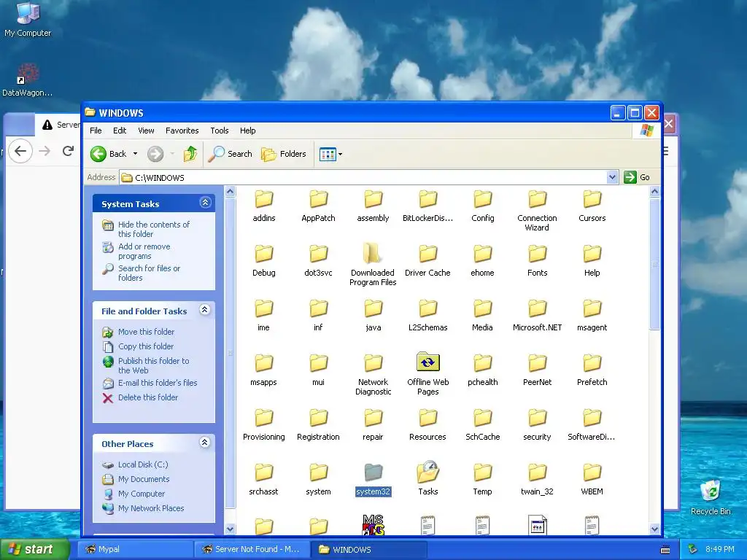This screenshot has height=560, width=747.
Task: Click task pane scrollbar up arrow
Action: (x=230, y=192)
